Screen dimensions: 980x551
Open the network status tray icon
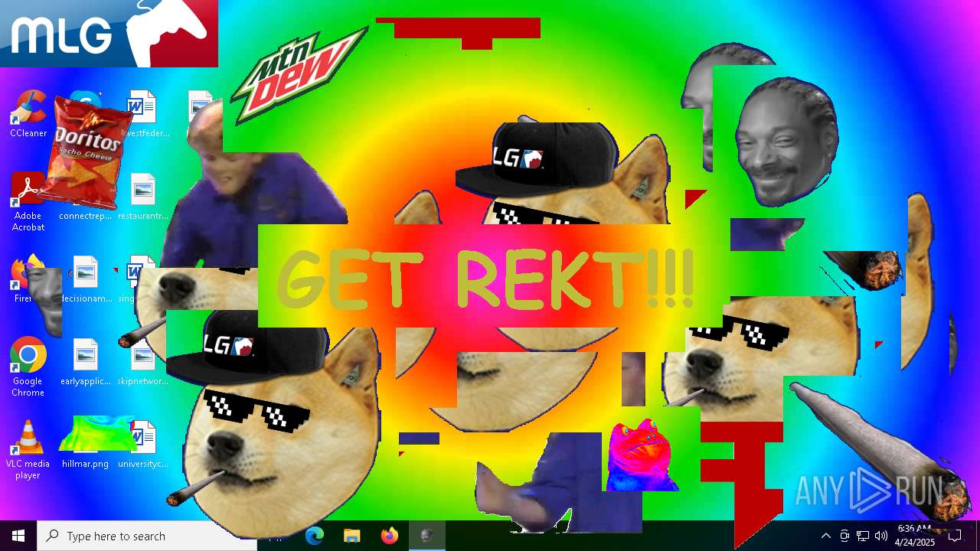863,536
